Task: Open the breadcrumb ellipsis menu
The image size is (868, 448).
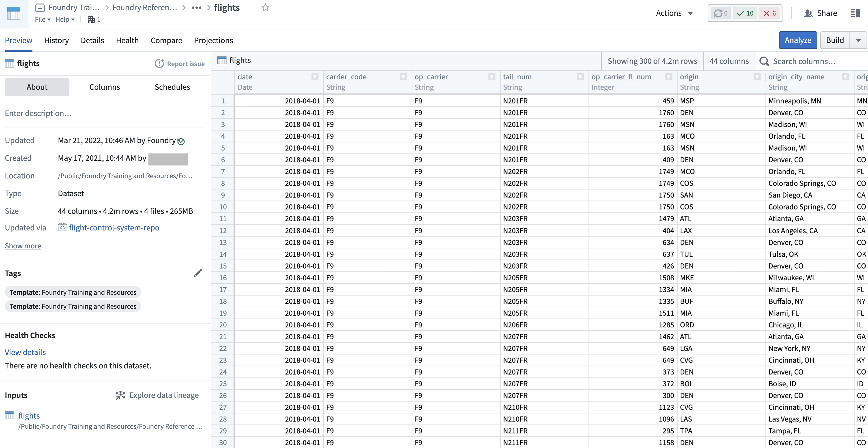Action: tap(196, 8)
